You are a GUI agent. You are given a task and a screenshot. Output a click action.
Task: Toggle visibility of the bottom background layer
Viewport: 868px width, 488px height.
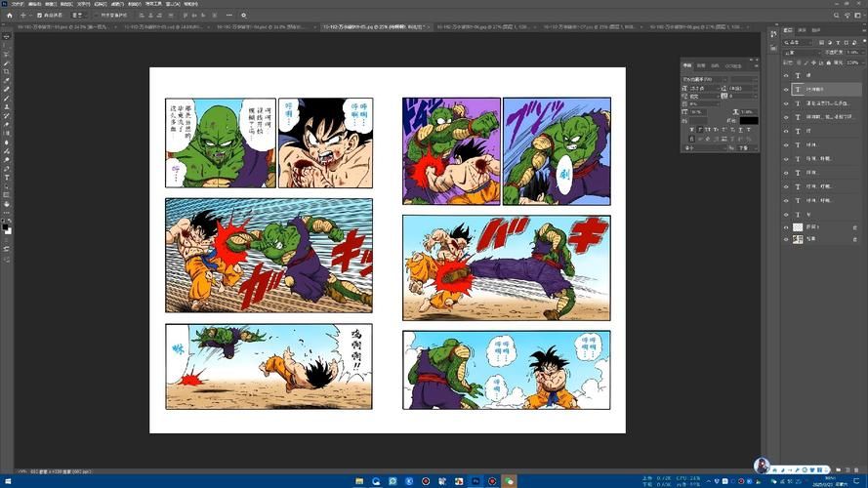(786, 239)
